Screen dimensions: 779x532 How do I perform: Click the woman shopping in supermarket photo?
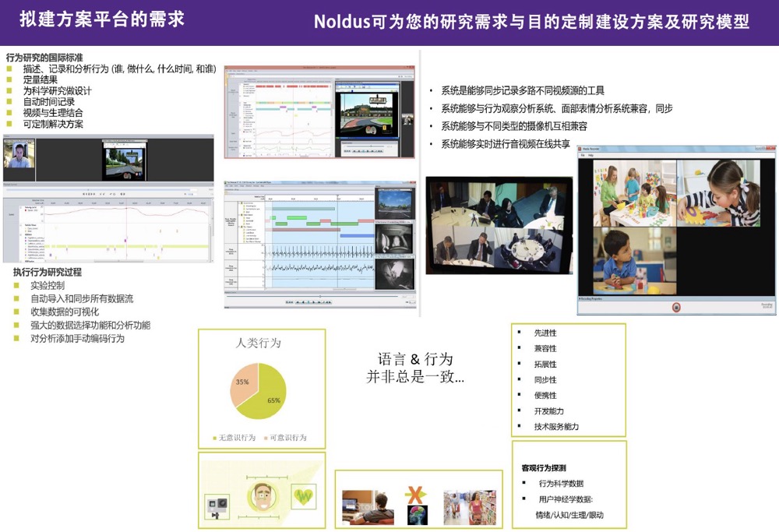(x=470, y=508)
